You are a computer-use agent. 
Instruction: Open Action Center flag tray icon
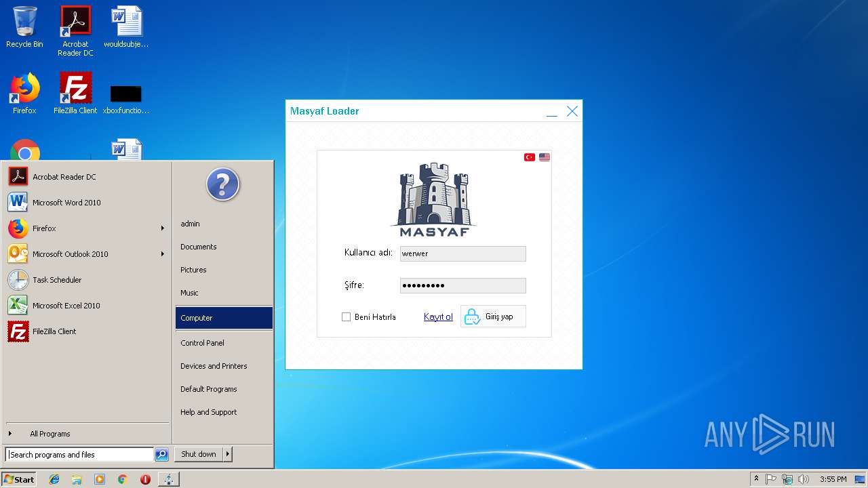[x=771, y=479]
